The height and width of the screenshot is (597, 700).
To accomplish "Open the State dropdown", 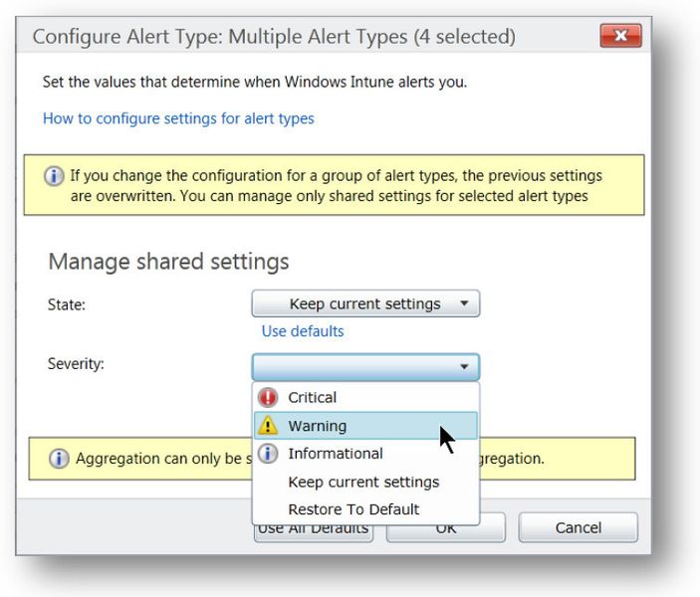I will pyautogui.click(x=365, y=303).
